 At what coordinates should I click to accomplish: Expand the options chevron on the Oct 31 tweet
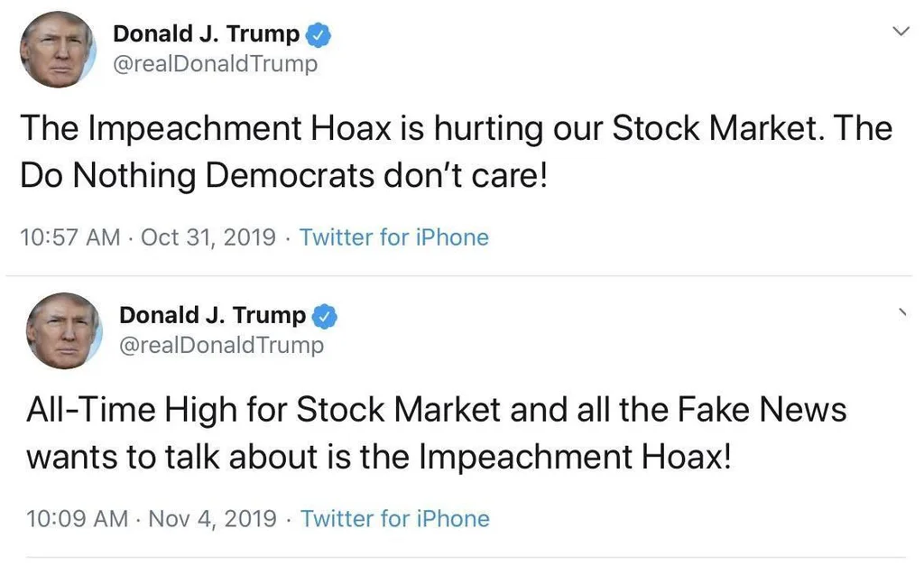pyautogui.click(x=900, y=32)
